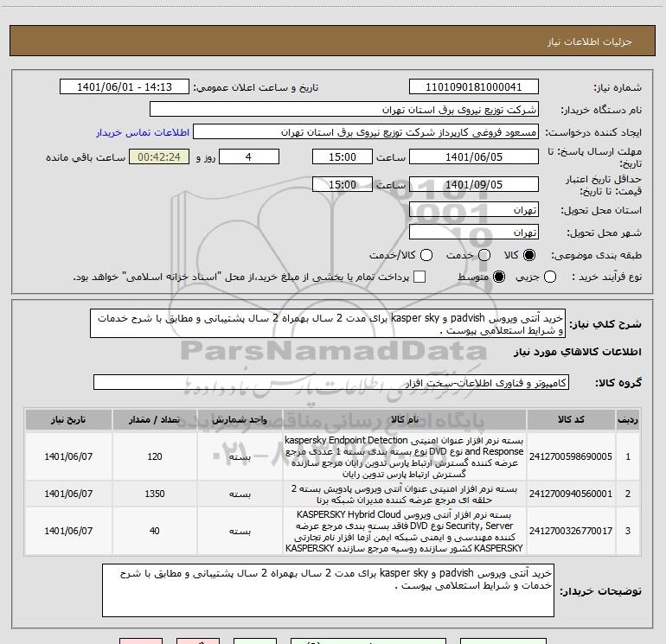Click the request creator مسعود فروغی field
Screen dimensions: 666x644
pos(366,132)
